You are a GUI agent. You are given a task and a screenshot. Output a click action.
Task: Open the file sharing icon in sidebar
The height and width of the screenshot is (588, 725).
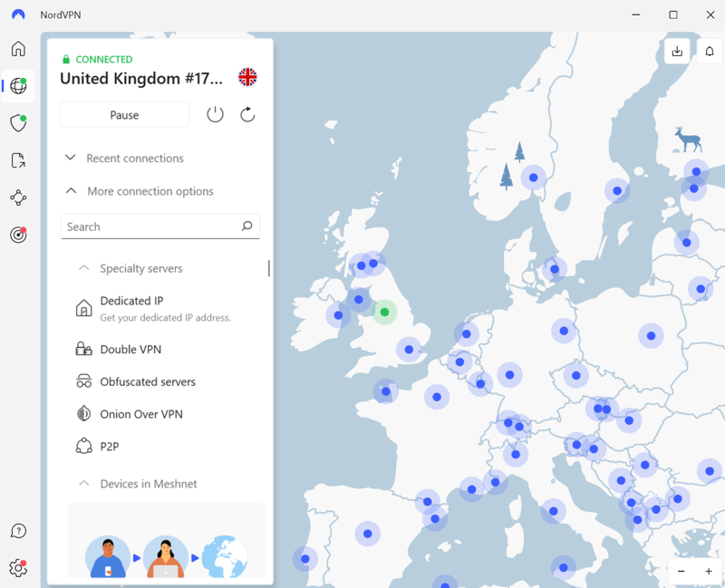(18, 160)
